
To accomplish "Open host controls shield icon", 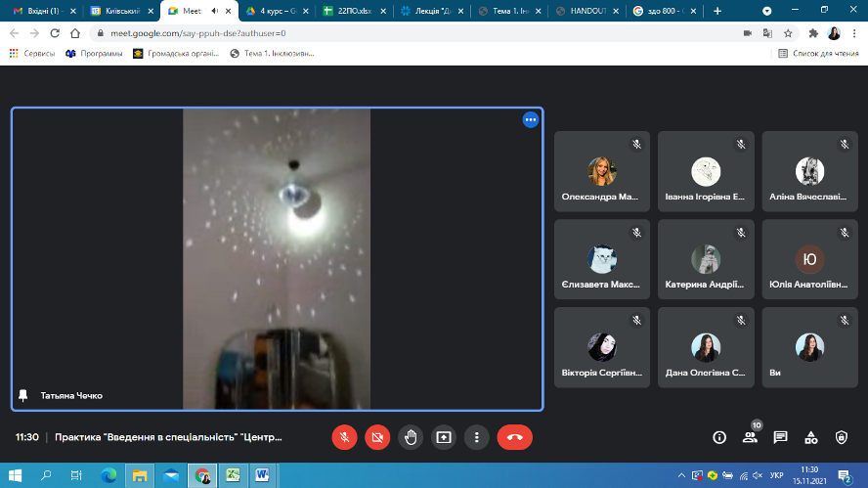I will click(x=842, y=437).
